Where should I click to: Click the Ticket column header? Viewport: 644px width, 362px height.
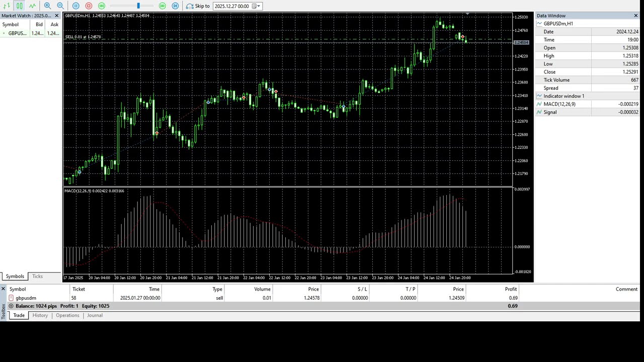point(92,289)
